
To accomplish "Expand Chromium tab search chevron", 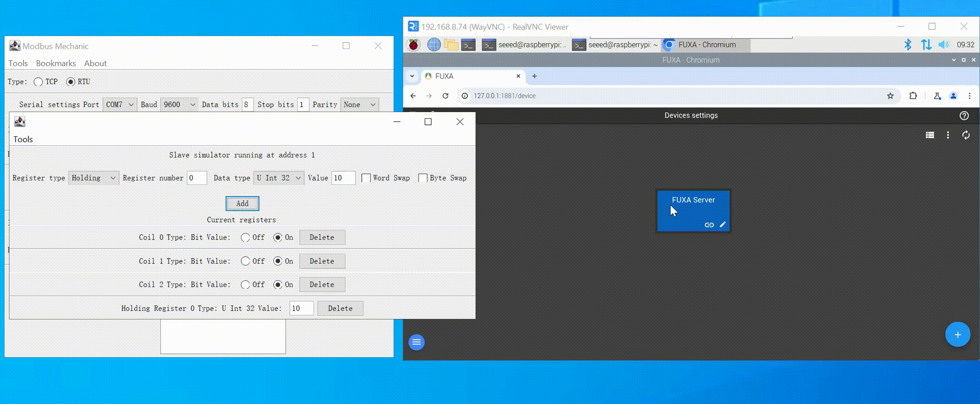I will click(x=412, y=76).
